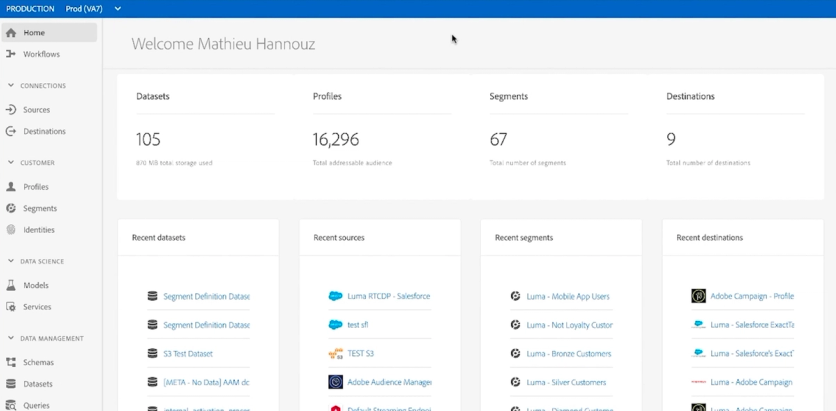Open Luma - Bronze Customers segment
Viewport: 836px width, 411px height.
point(569,353)
